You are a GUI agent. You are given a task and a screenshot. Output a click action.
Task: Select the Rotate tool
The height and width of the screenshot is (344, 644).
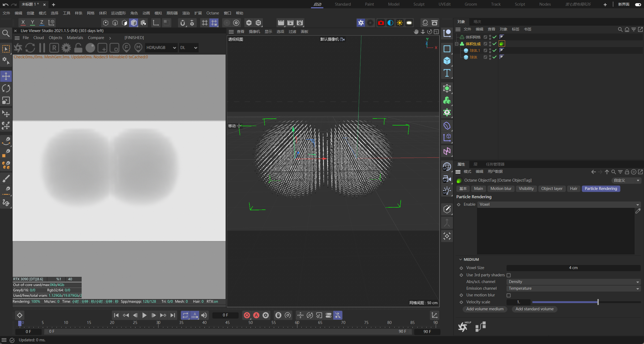pyautogui.click(x=6, y=88)
